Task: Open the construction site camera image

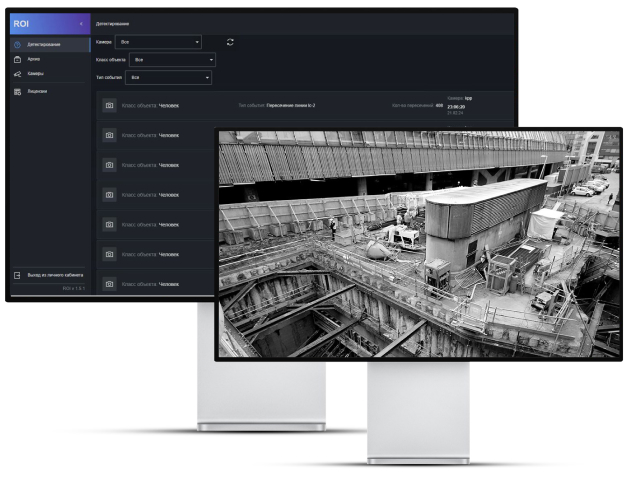Action: coord(418,243)
